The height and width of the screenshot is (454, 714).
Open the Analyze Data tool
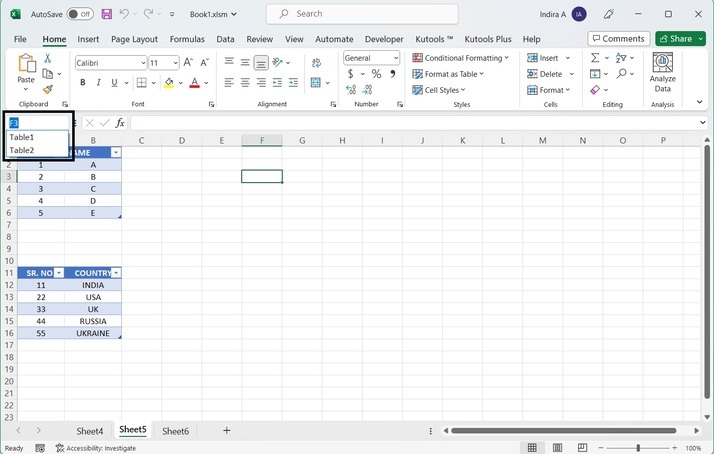click(662, 73)
